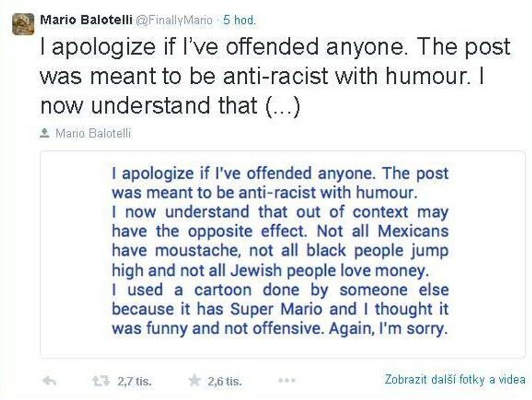Click the 2,7 tis. retweet count
Screen dimensions: 532x400
pyautogui.click(x=135, y=382)
